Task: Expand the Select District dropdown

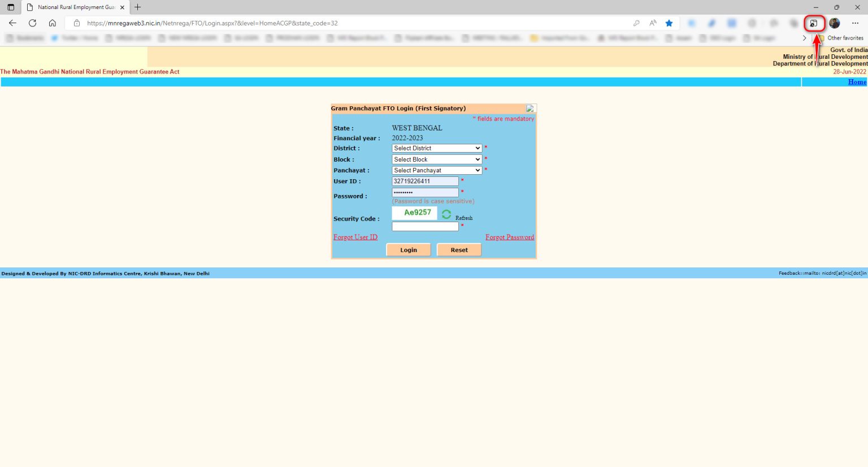Action: pos(436,148)
